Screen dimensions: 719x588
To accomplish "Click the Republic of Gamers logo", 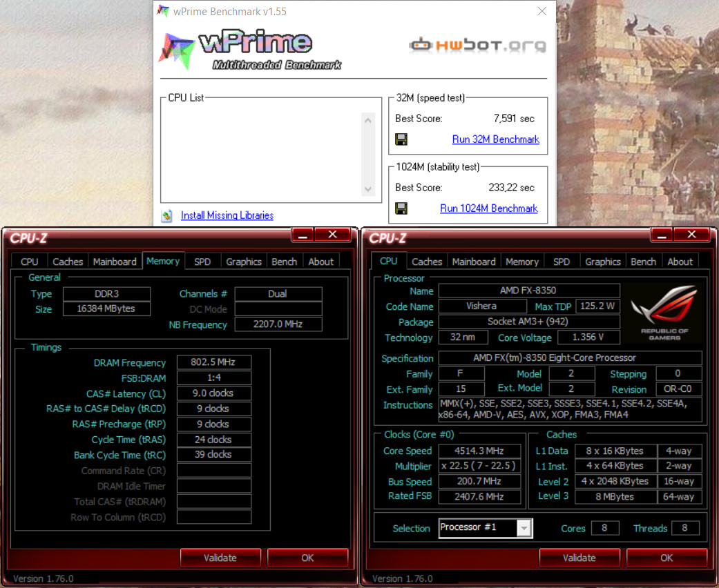I will click(x=664, y=313).
